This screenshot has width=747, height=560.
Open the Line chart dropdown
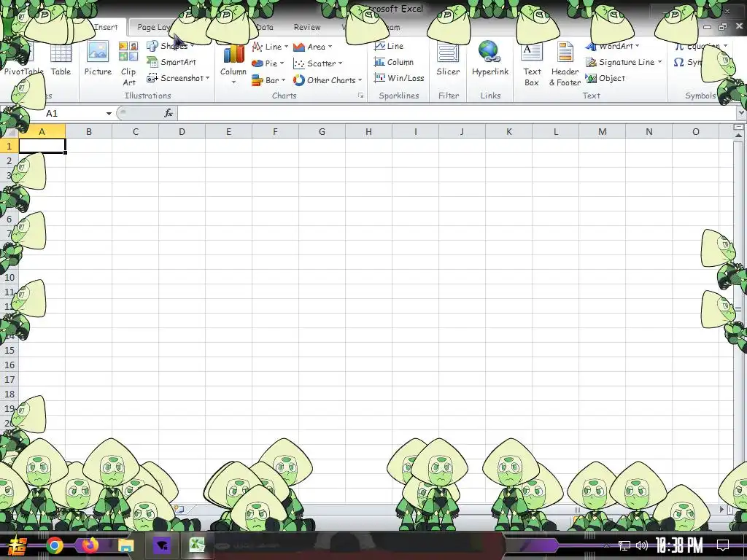[270, 47]
